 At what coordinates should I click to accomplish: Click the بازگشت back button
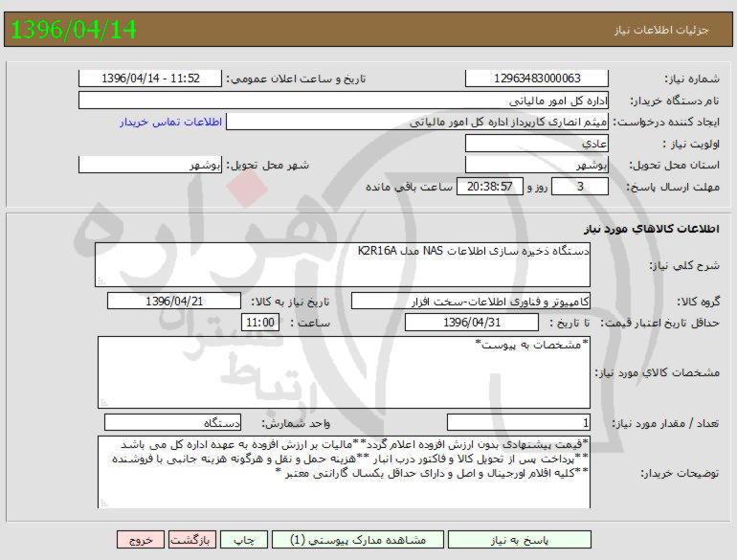coord(192,540)
